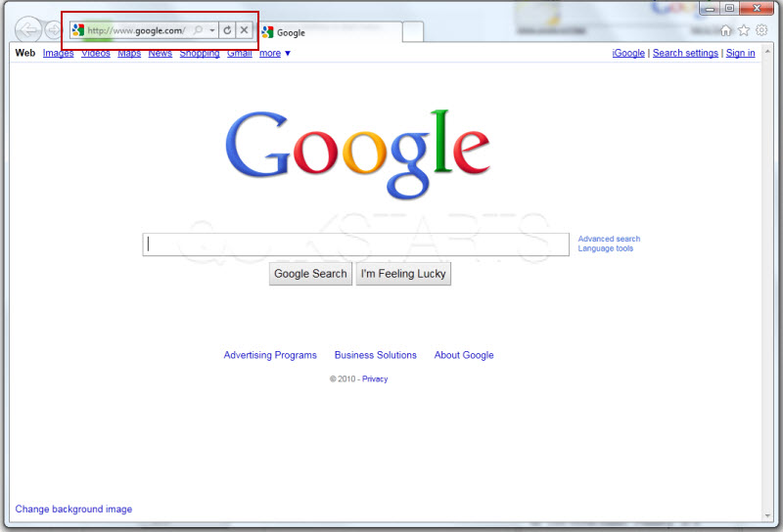Open the Tools gear icon

(761, 30)
